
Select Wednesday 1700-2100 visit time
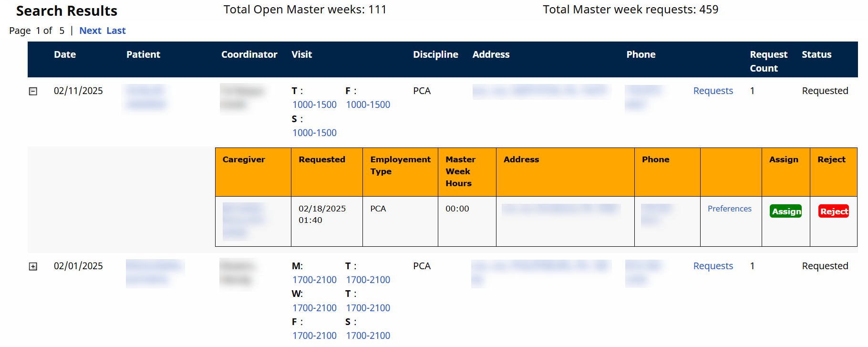pyautogui.click(x=314, y=308)
